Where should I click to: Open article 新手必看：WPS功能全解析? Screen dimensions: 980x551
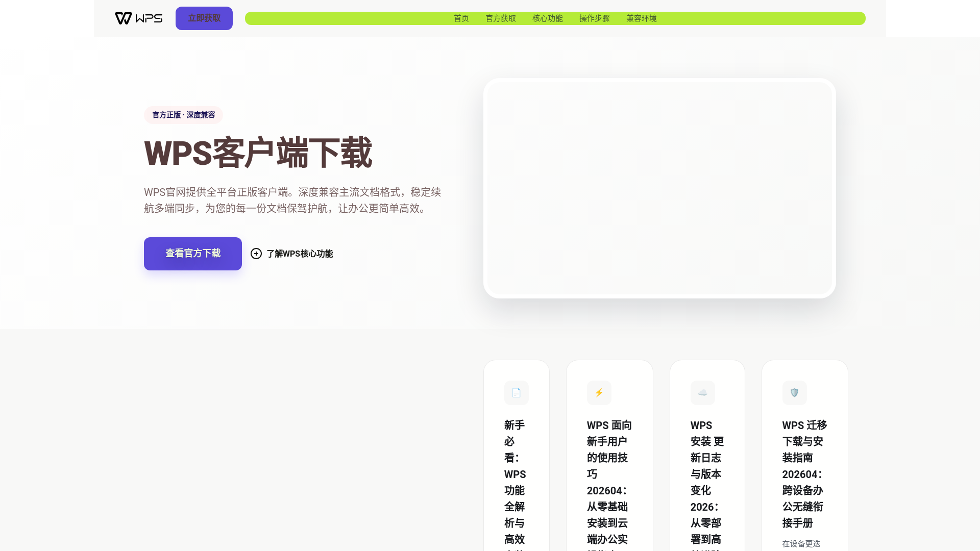pyautogui.click(x=516, y=484)
